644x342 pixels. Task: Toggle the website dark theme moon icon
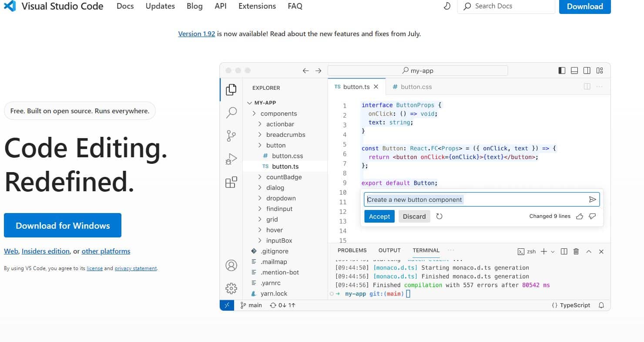[447, 6]
